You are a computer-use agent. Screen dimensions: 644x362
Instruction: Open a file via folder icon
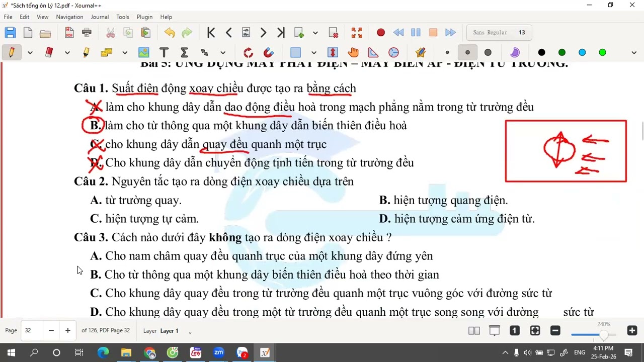[45, 33]
